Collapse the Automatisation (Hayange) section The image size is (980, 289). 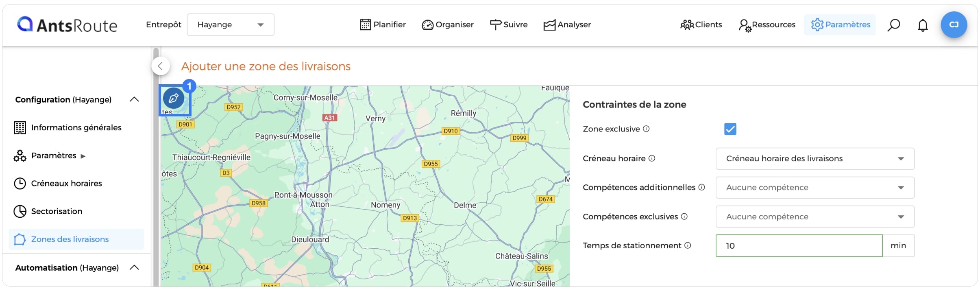pyautogui.click(x=134, y=267)
